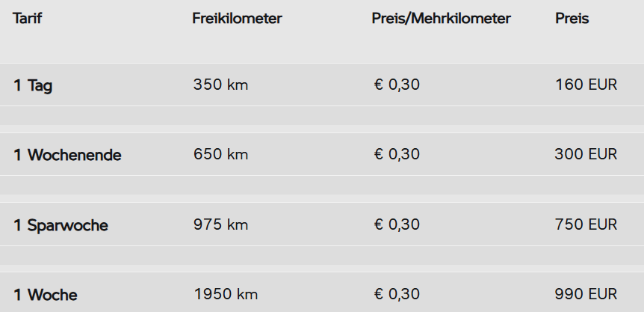The image size is (644, 312).
Task: Click the Preis column header
Action: click(572, 19)
